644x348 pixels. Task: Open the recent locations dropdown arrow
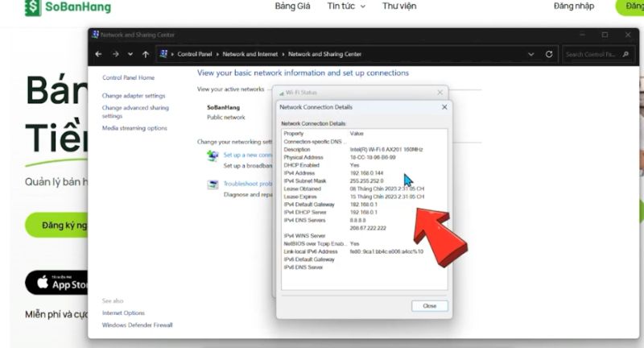pos(130,54)
